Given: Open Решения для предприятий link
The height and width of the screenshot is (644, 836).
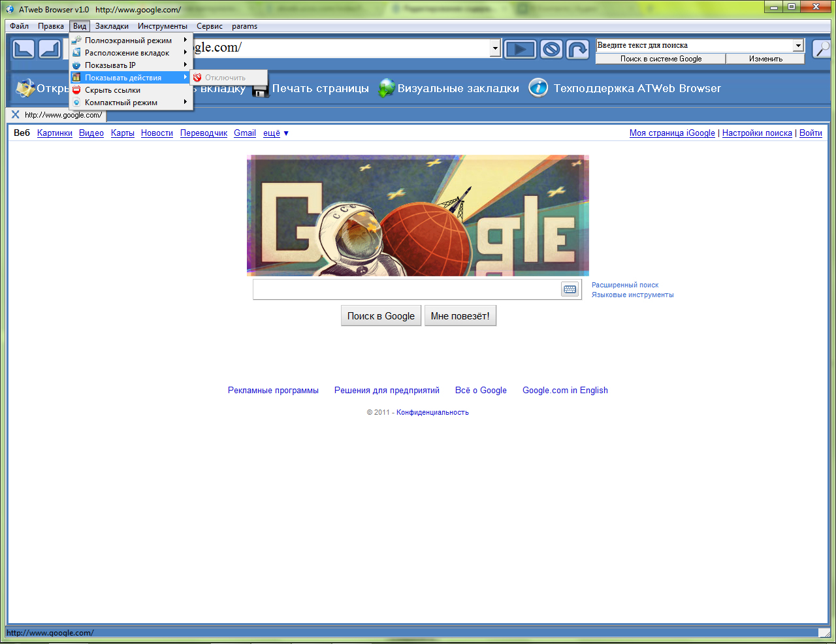Looking at the screenshot, I should click(387, 390).
